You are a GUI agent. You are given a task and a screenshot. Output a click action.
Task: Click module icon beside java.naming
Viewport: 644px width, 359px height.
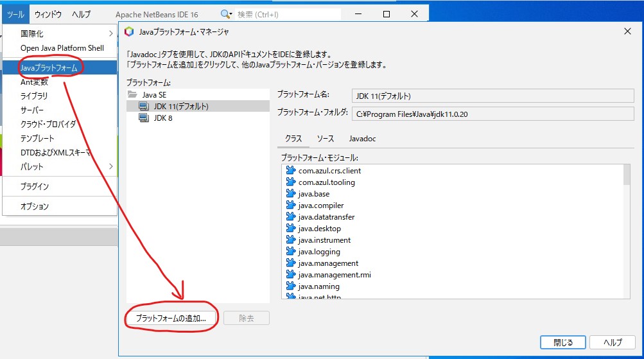[x=291, y=285]
